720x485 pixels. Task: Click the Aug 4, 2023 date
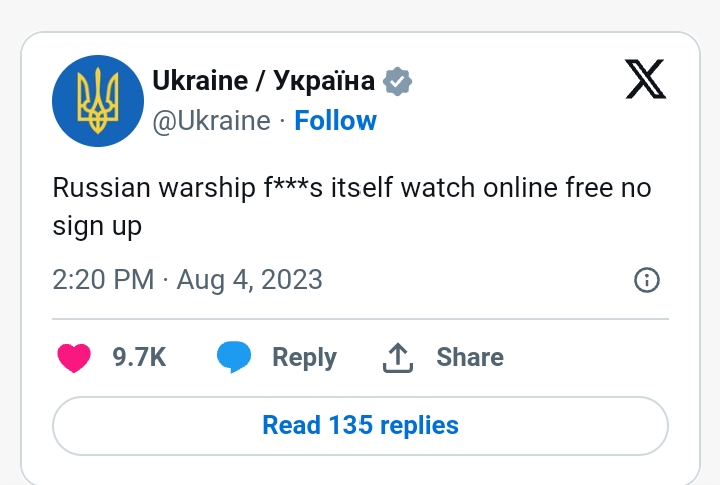point(249,280)
